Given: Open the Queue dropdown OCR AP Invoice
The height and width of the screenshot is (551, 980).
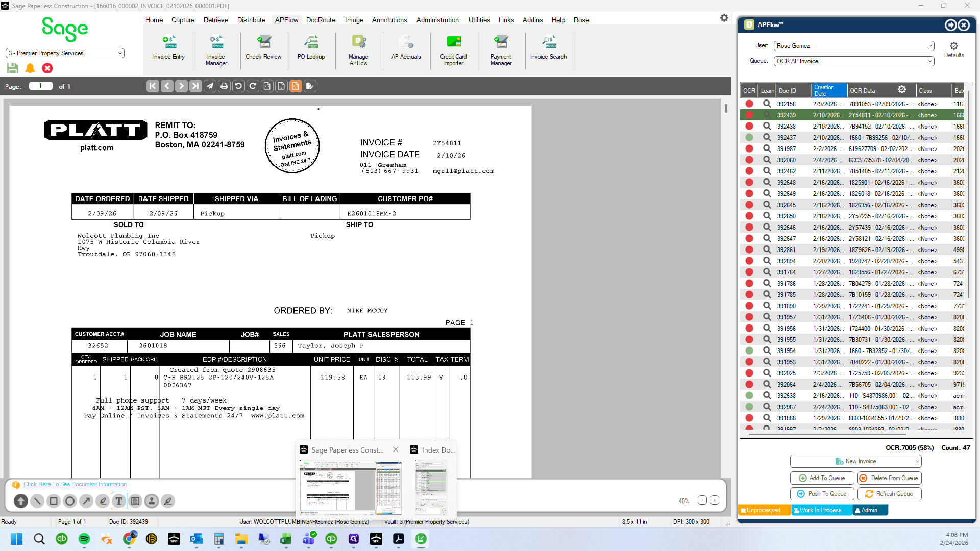Looking at the screenshot, I should click(854, 61).
